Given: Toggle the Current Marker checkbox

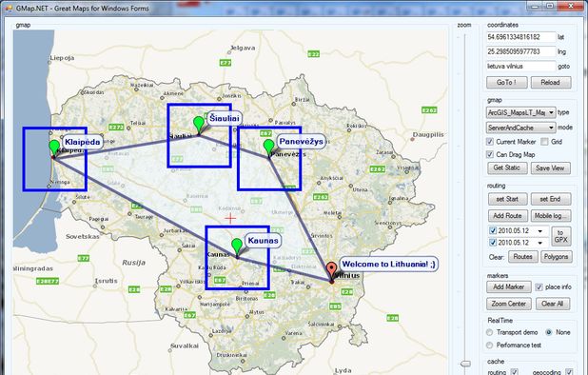Looking at the screenshot, I should click(x=490, y=142).
